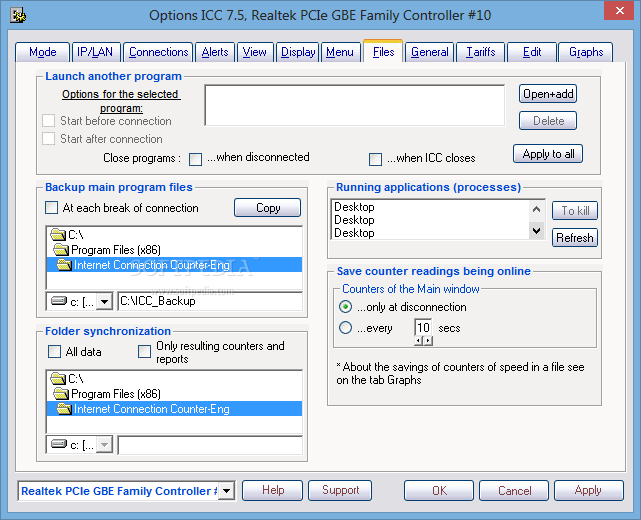Switch to the Graphs tab
Screen dimensions: 641x520
point(586,52)
